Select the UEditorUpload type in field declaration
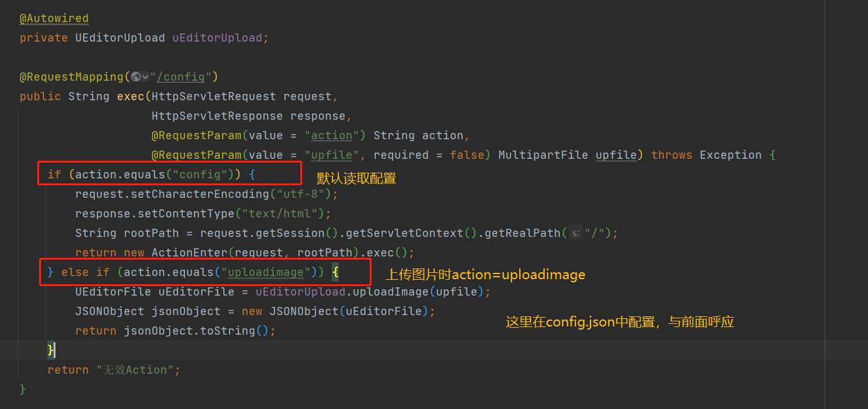Screen dimensions: 868x409 tap(120, 38)
